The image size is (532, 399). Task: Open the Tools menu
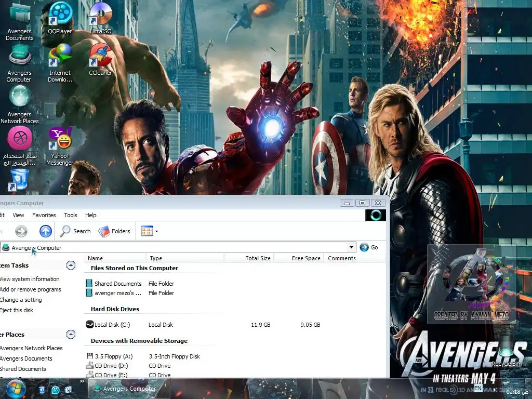tap(71, 215)
